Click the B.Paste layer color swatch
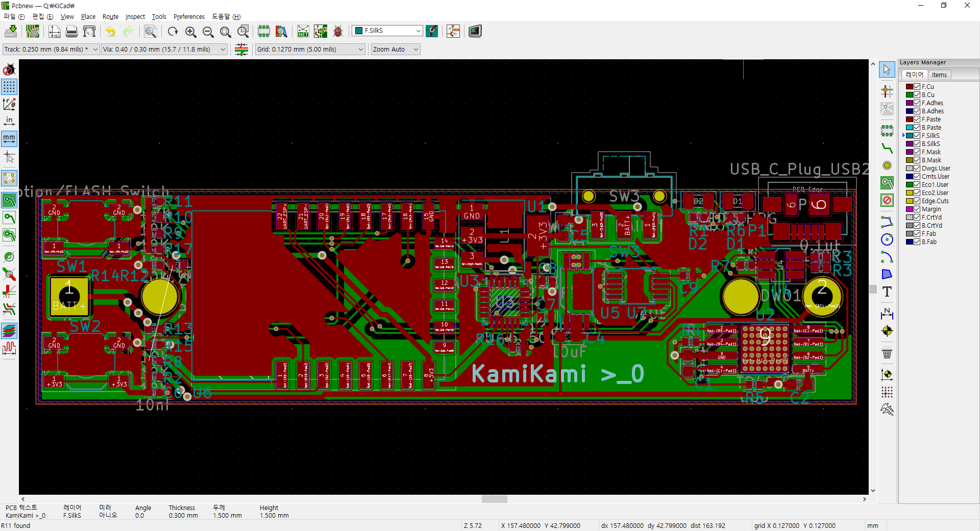 pos(910,128)
